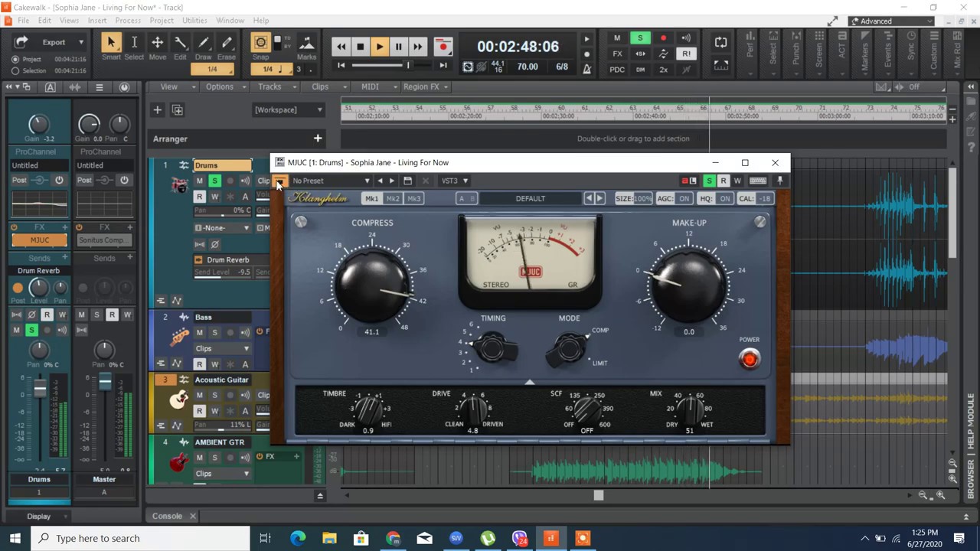This screenshot has width=980, height=551.
Task: Click the Bass track guitar icon
Action: click(x=179, y=337)
